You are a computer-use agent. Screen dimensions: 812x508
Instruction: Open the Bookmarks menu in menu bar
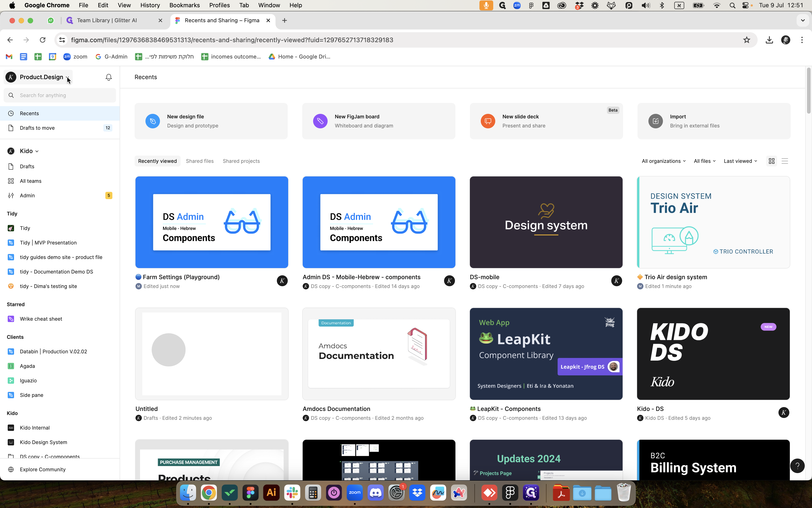coord(184,5)
